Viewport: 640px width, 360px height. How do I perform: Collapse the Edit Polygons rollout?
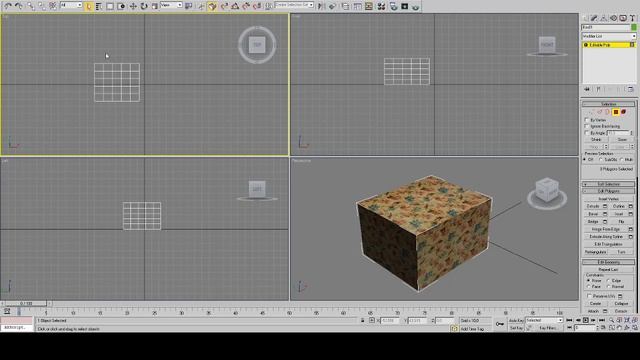[608, 191]
